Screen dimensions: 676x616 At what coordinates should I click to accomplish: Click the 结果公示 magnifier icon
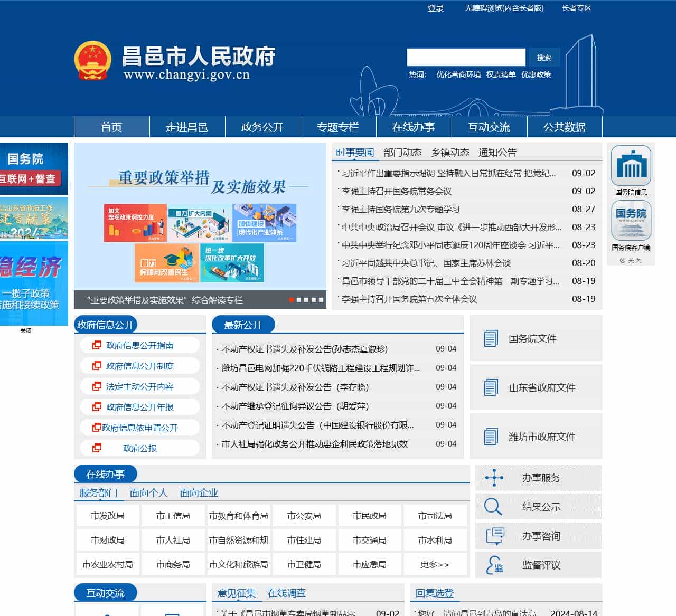[493, 506]
